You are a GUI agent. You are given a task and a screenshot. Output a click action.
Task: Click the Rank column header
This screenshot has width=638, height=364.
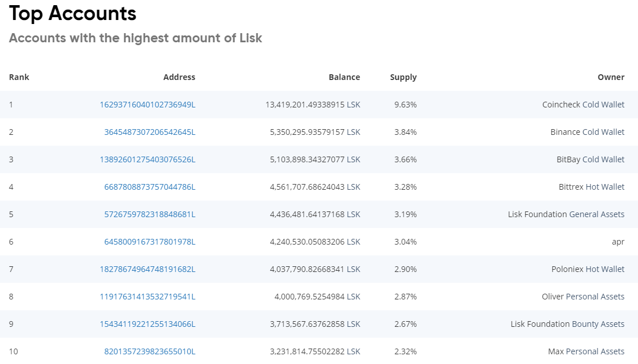click(19, 77)
